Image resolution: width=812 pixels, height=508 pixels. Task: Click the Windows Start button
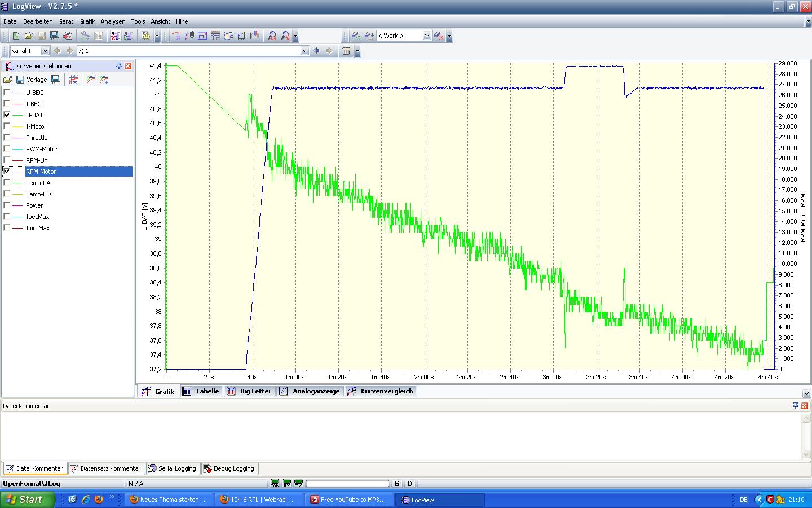coord(28,500)
